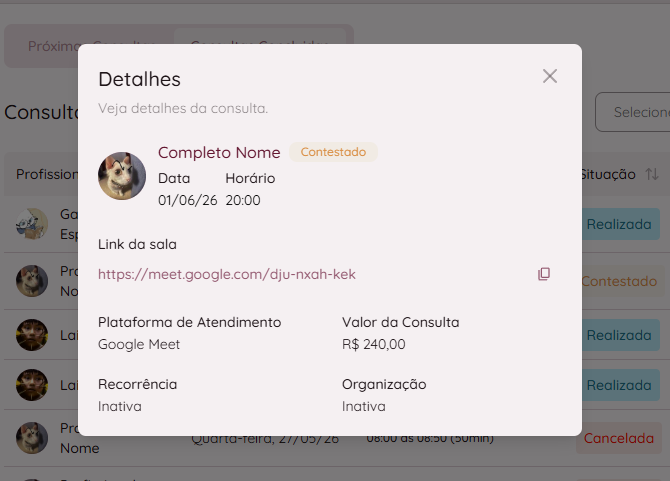Copy the room link with copy icon
670x481 pixels.
point(544,274)
